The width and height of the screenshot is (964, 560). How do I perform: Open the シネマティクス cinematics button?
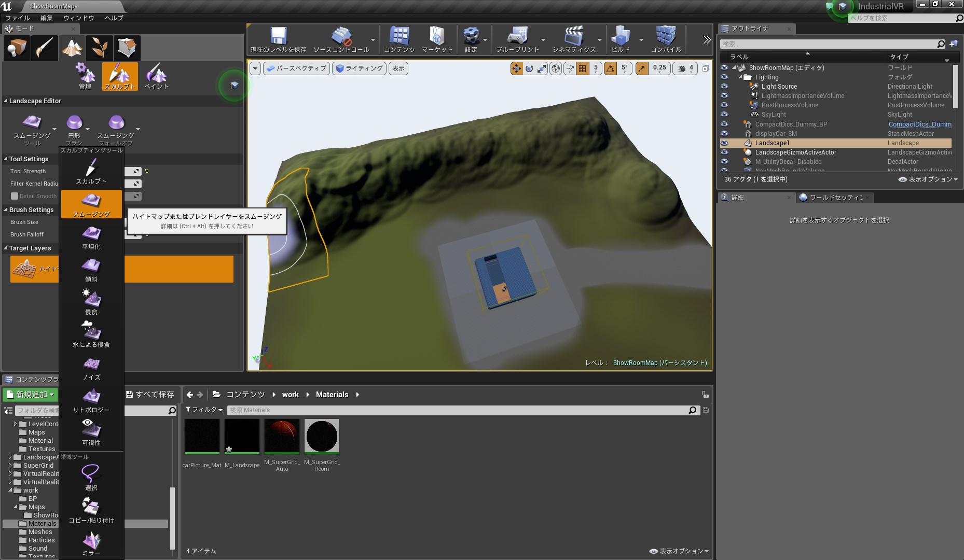pos(574,39)
